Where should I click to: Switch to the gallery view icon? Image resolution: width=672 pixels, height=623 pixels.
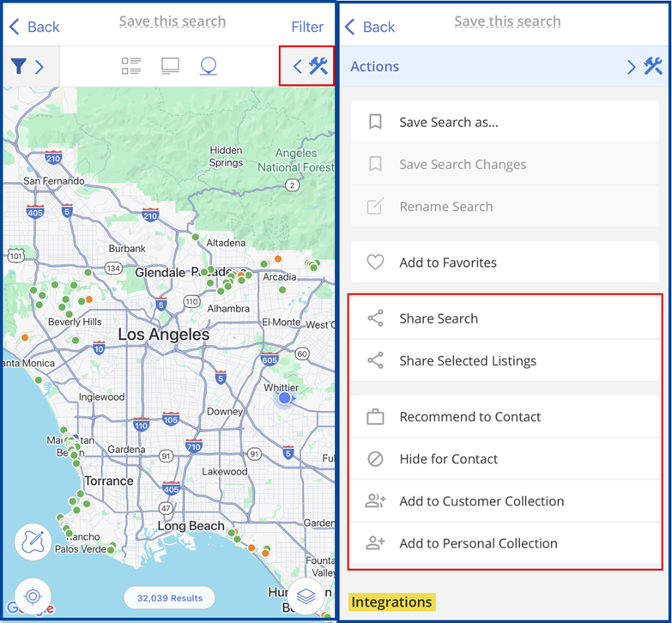[170, 66]
